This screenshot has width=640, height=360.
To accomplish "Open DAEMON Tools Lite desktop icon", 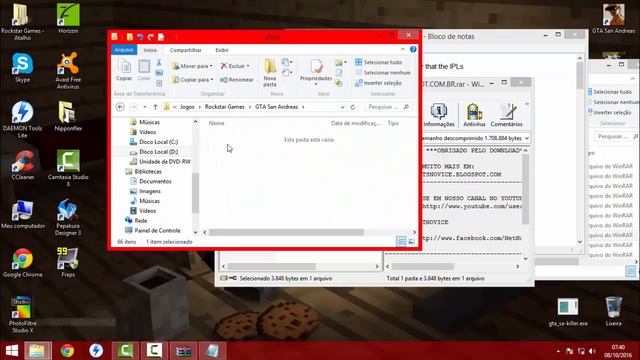I will [x=22, y=120].
